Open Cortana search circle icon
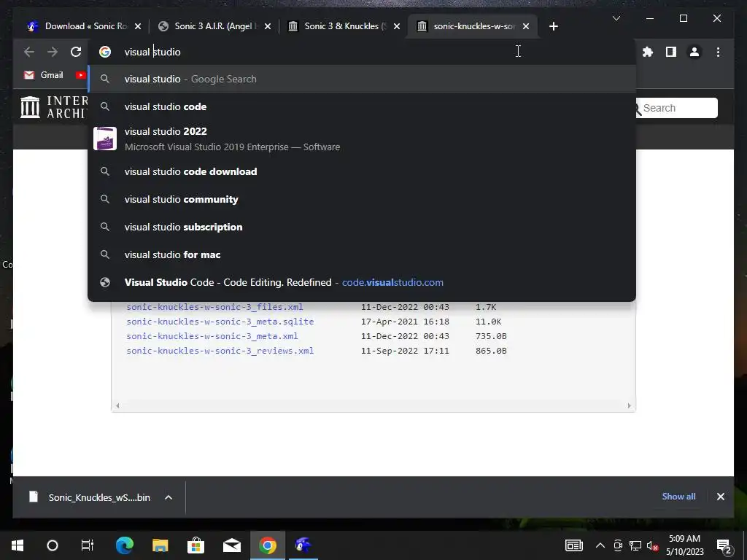 tap(53, 545)
